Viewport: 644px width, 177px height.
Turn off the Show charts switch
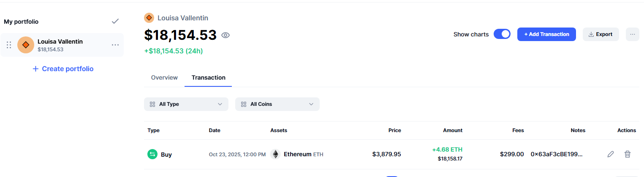502,34
